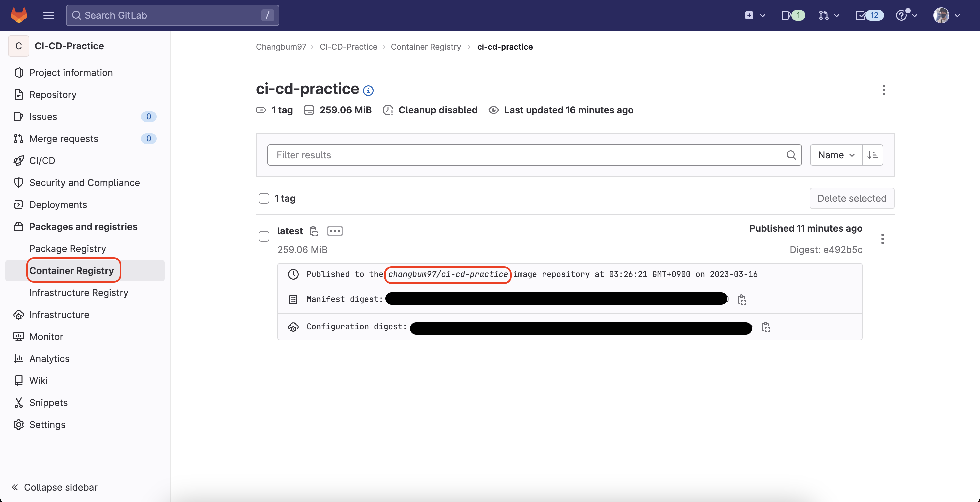Viewport: 980px width, 502px height.
Task: Click the filter search magnifier button
Action: tap(791, 155)
